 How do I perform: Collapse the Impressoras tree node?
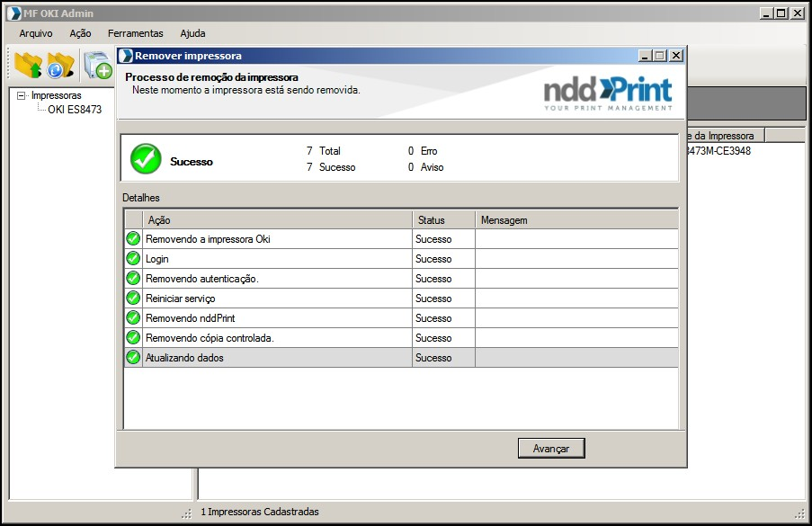pyautogui.click(x=22, y=95)
